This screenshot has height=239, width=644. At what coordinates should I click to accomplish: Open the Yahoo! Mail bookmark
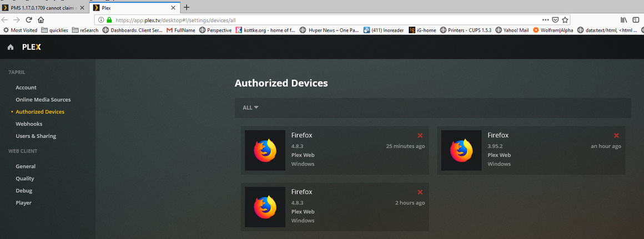coord(512,30)
